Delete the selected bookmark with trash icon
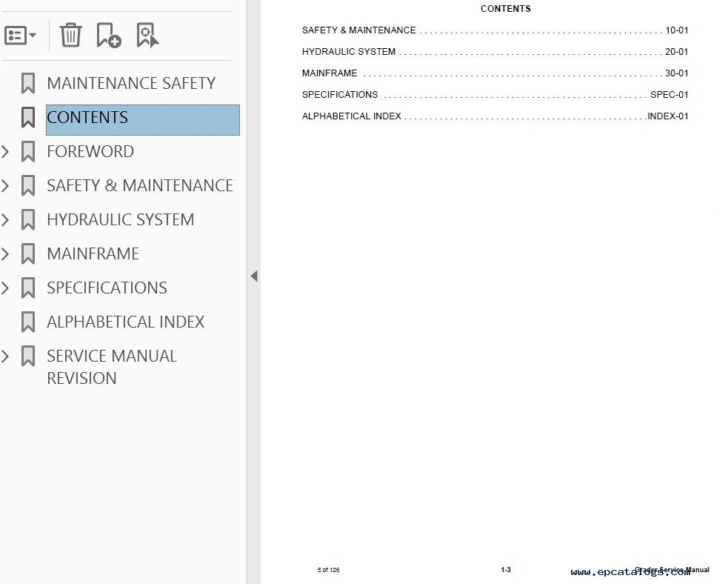728x584 pixels. pyautogui.click(x=70, y=35)
